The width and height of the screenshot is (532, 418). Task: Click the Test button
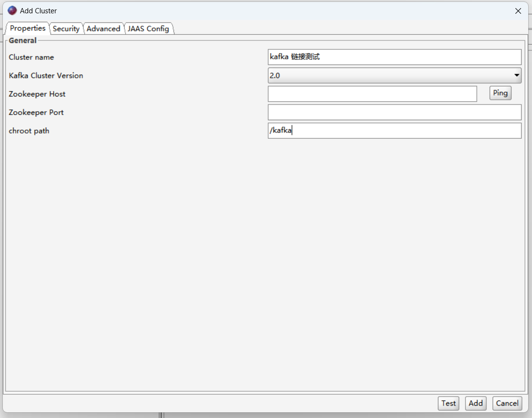448,403
